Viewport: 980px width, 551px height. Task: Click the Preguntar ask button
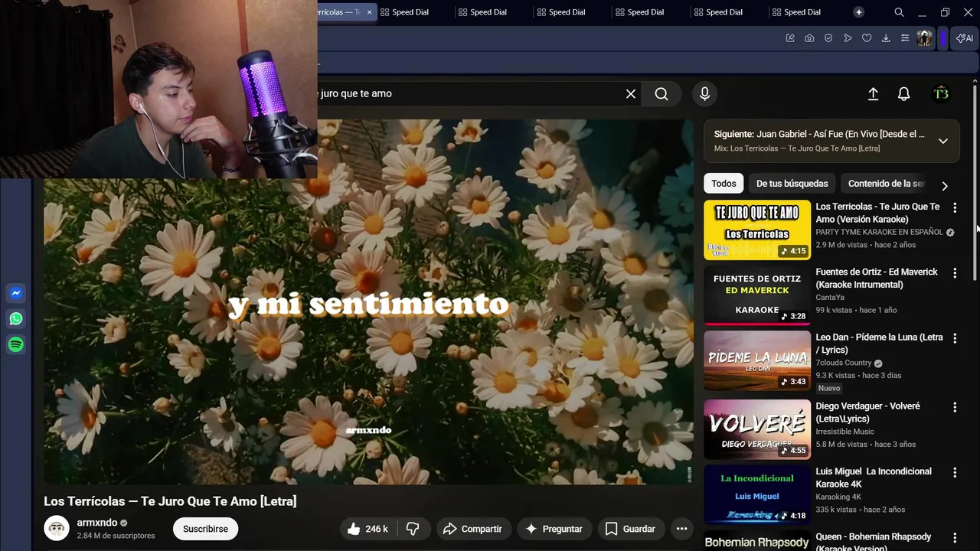click(554, 529)
